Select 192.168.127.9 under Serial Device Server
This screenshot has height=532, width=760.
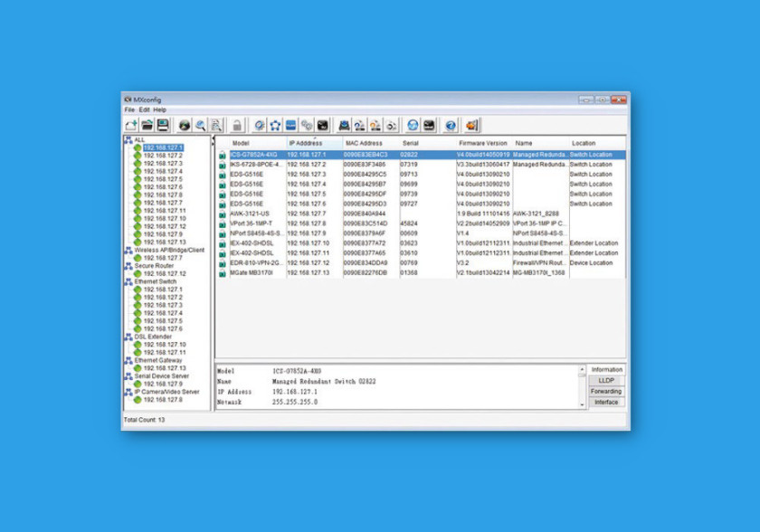tap(164, 384)
